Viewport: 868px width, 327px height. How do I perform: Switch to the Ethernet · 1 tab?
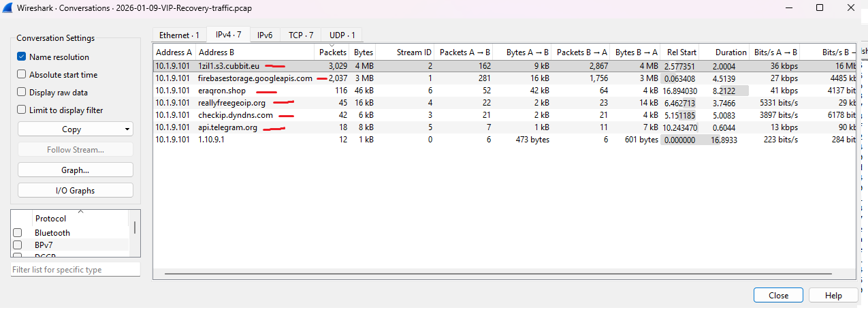pos(179,35)
